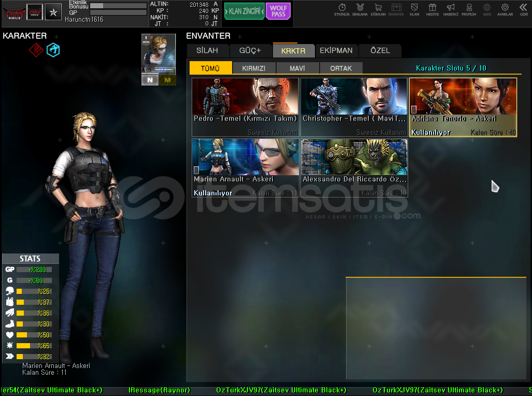The height and width of the screenshot is (396, 532).
Task: Show all characters with TÜMÜ filter
Action: [x=210, y=68]
